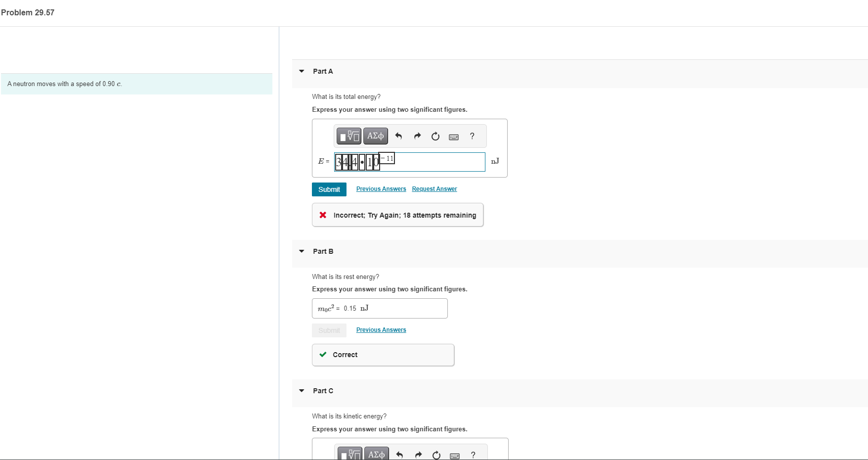Click the Part A heading text
The width and height of the screenshot is (868, 460).
point(323,71)
